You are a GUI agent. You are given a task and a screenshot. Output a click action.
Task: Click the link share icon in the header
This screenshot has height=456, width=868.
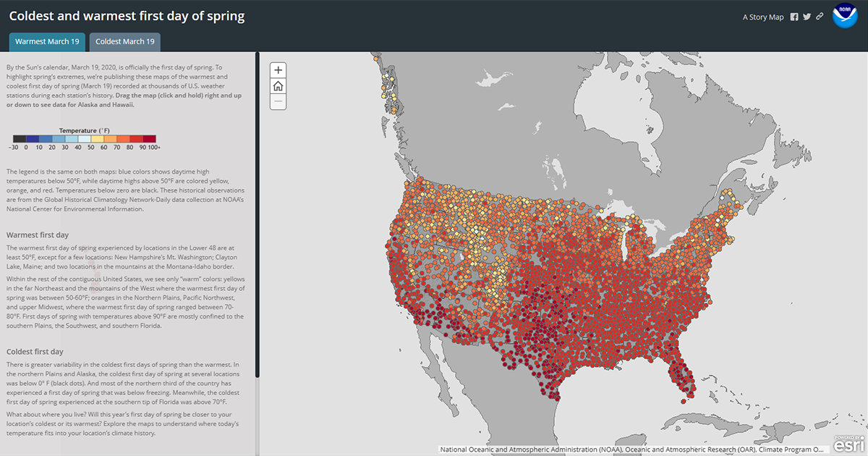click(820, 16)
